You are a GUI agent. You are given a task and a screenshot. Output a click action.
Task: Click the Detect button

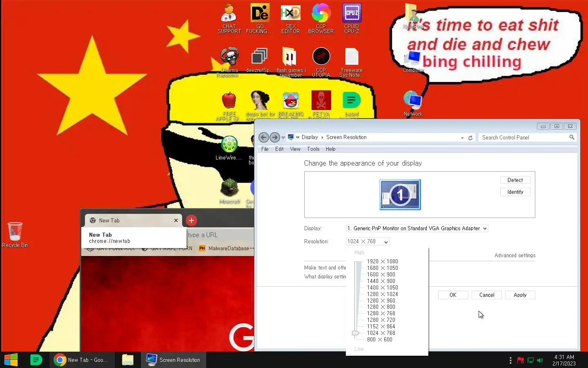coord(515,180)
